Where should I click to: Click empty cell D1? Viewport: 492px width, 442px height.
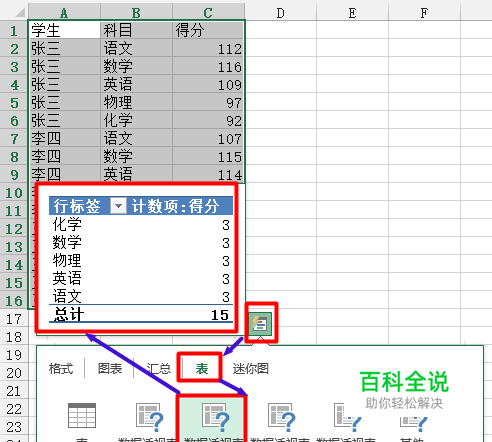pyautogui.click(x=281, y=30)
